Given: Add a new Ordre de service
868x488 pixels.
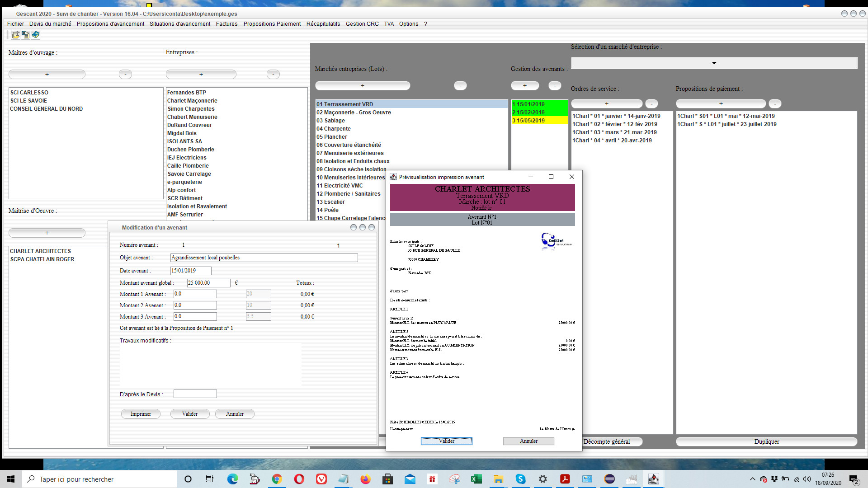Looking at the screenshot, I should coord(607,103).
